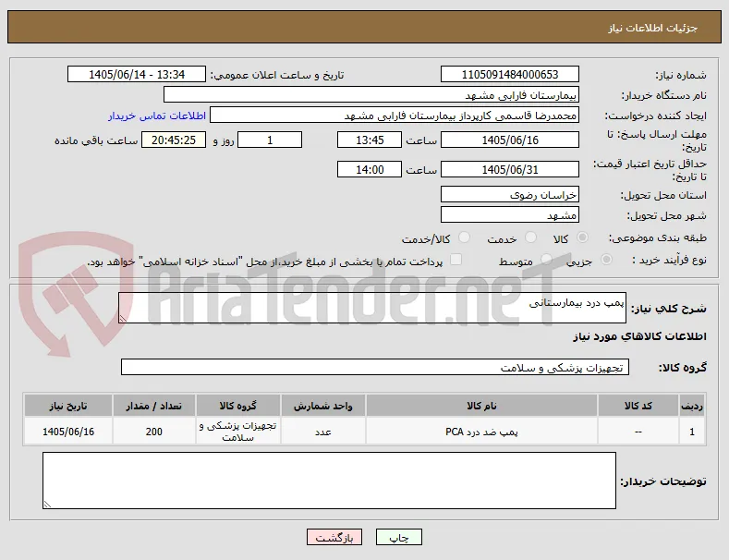Toggle the اسناد خزانه اسلامی payment checkbox
Screen dimensions: 729x560
point(456,260)
